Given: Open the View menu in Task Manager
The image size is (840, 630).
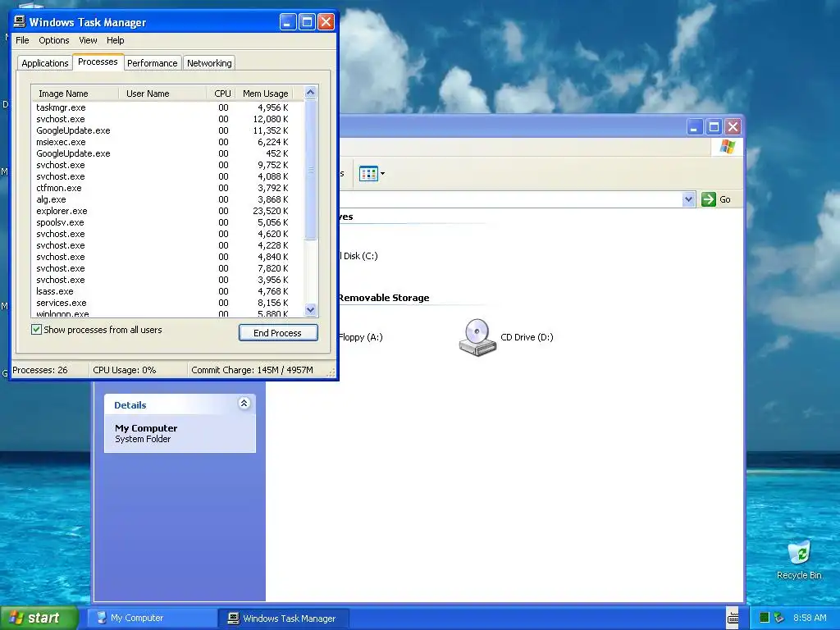Looking at the screenshot, I should (88, 40).
